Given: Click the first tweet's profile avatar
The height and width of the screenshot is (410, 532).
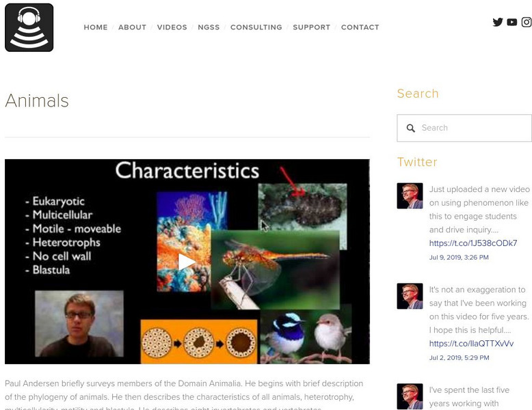Looking at the screenshot, I should [410, 195].
